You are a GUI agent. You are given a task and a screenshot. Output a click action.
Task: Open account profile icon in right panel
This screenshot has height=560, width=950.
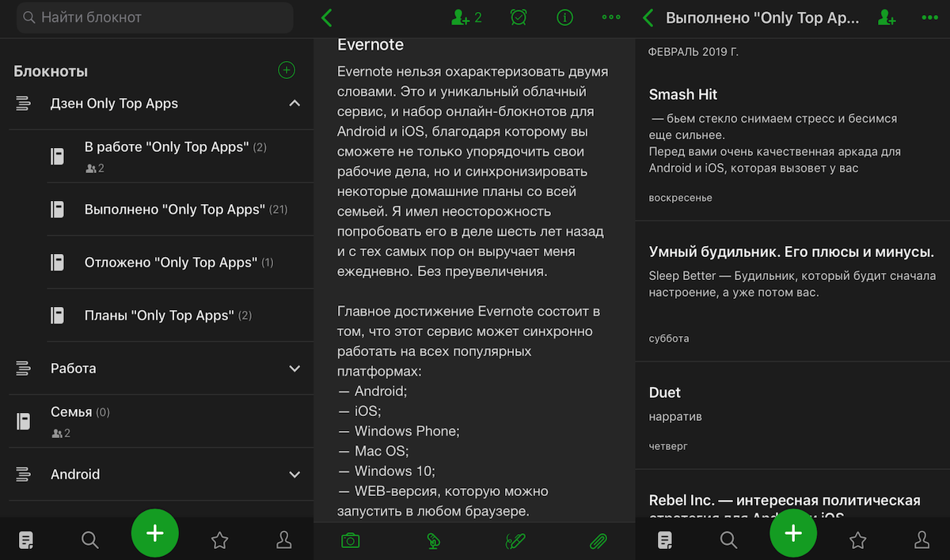point(921,540)
